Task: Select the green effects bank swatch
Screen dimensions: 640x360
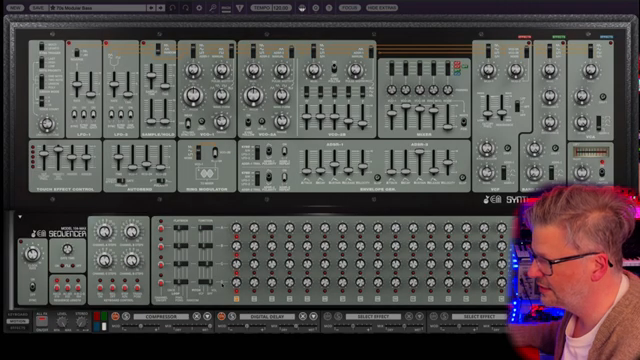Action: 104,317
